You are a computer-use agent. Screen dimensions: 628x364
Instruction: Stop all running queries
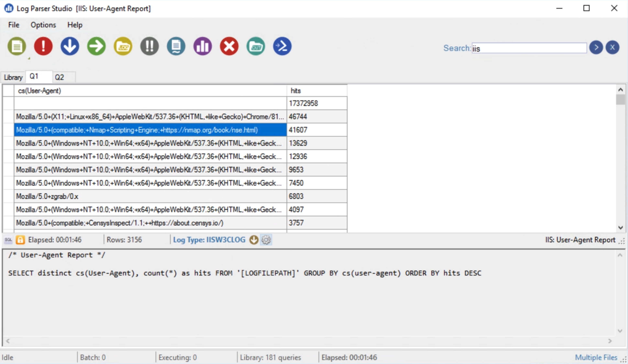tap(149, 46)
